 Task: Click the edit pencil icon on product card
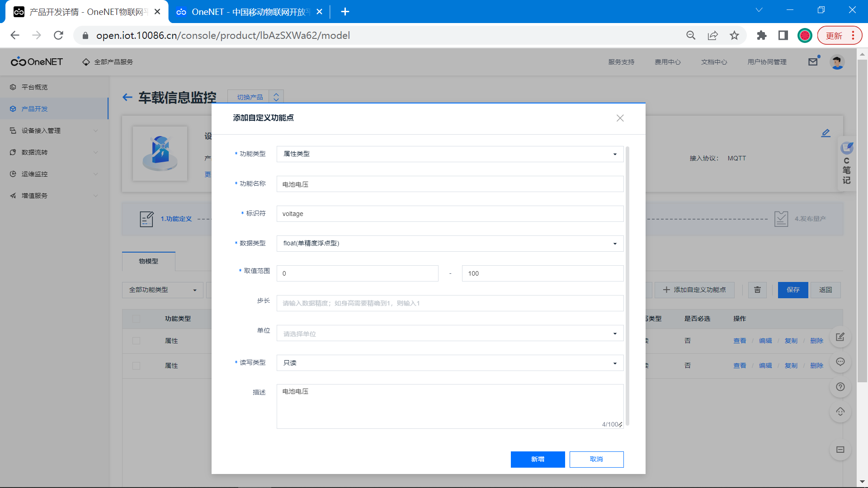click(x=826, y=133)
